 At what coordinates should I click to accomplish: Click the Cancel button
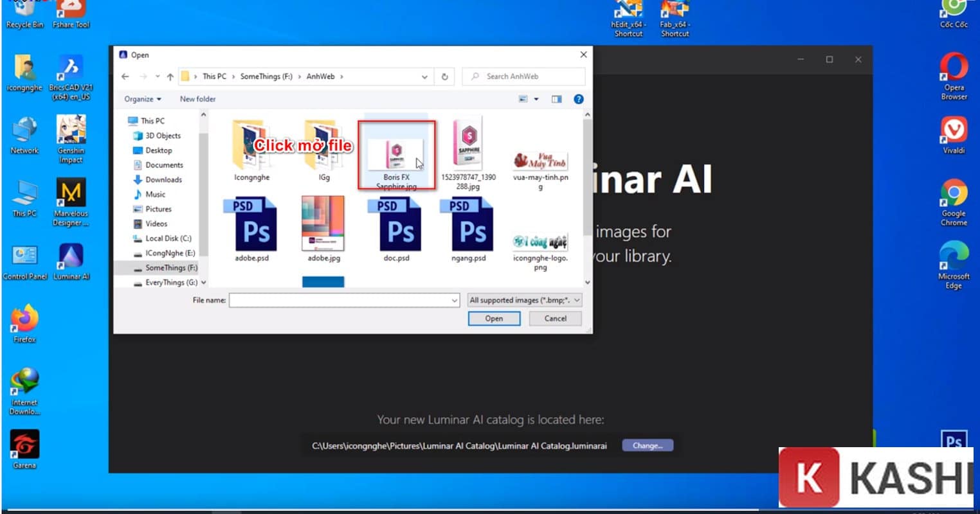[x=555, y=318]
